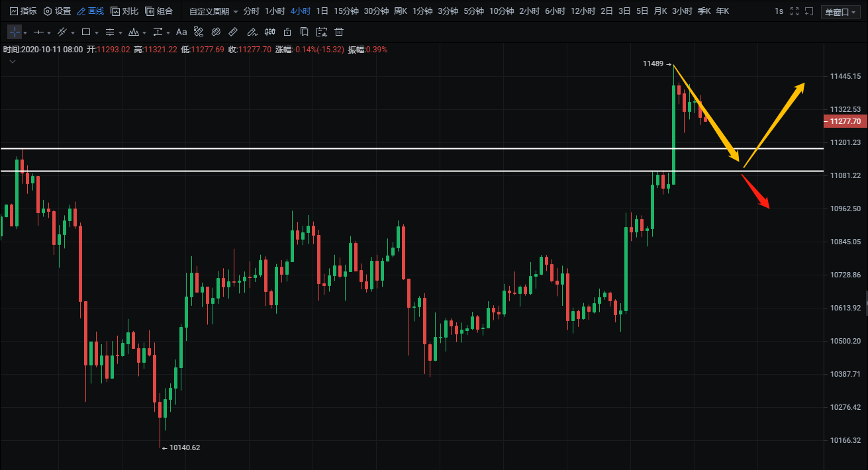Open the 自定义周期 dropdown

tap(213, 11)
